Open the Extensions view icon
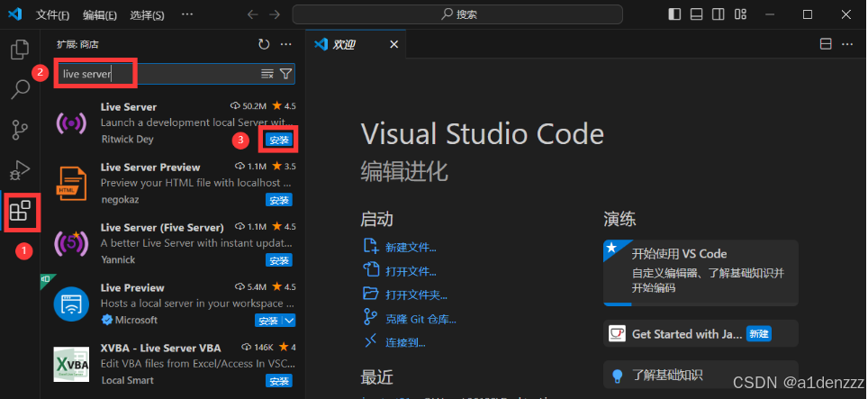Screen dimensions: 868x399 click(x=20, y=211)
